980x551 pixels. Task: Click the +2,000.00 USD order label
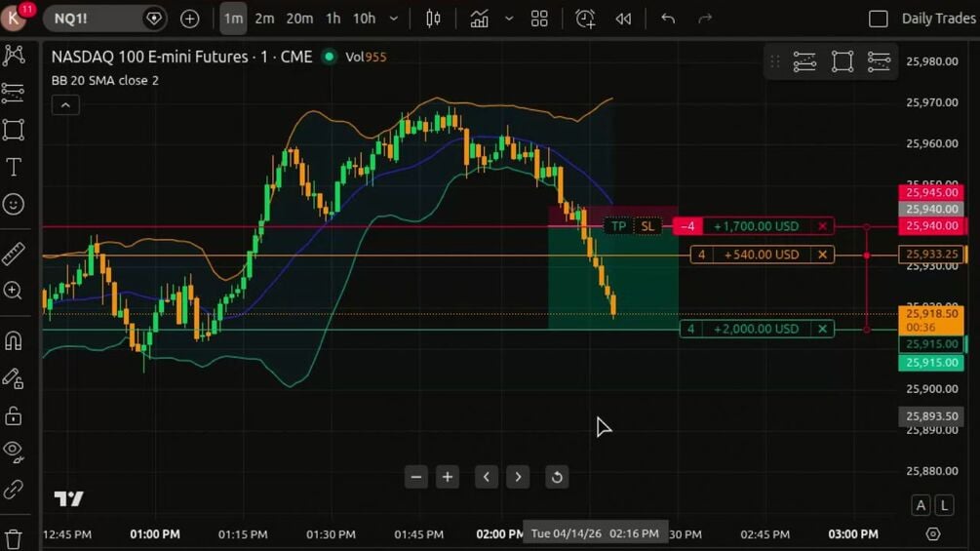pyautogui.click(x=756, y=329)
